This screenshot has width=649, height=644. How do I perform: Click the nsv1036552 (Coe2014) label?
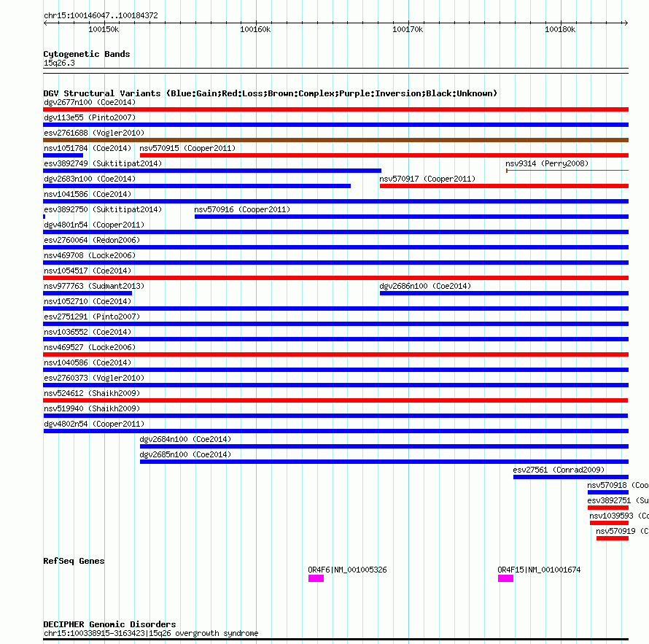[x=88, y=332]
